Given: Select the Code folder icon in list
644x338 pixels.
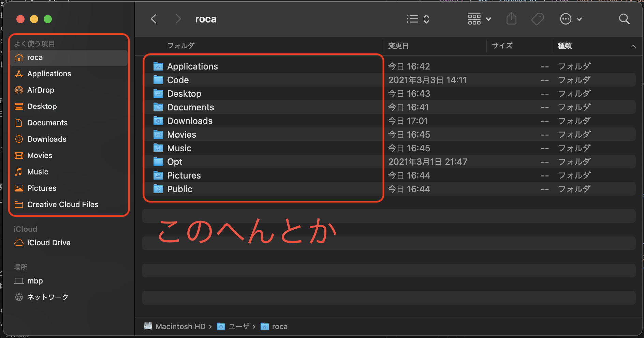Looking at the screenshot, I should click(x=158, y=80).
